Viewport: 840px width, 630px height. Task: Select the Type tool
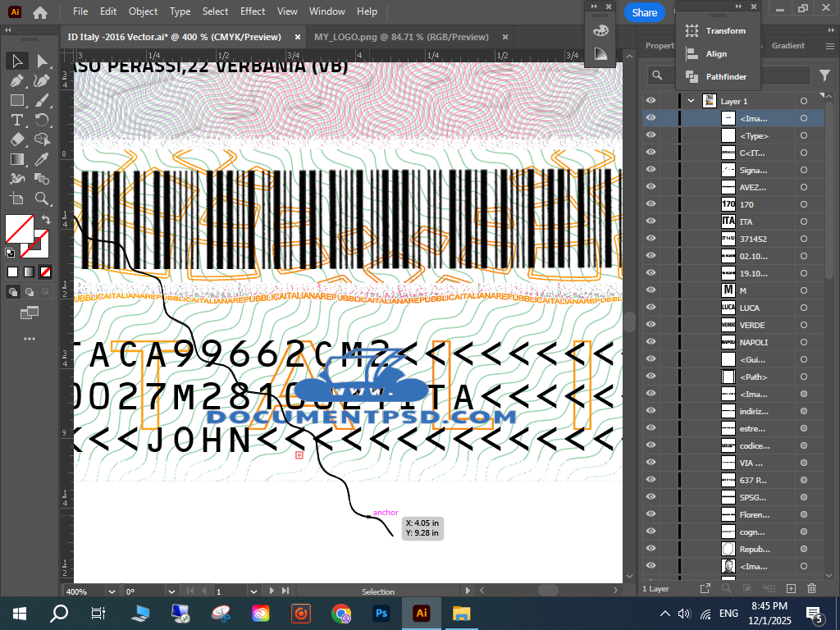17,120
